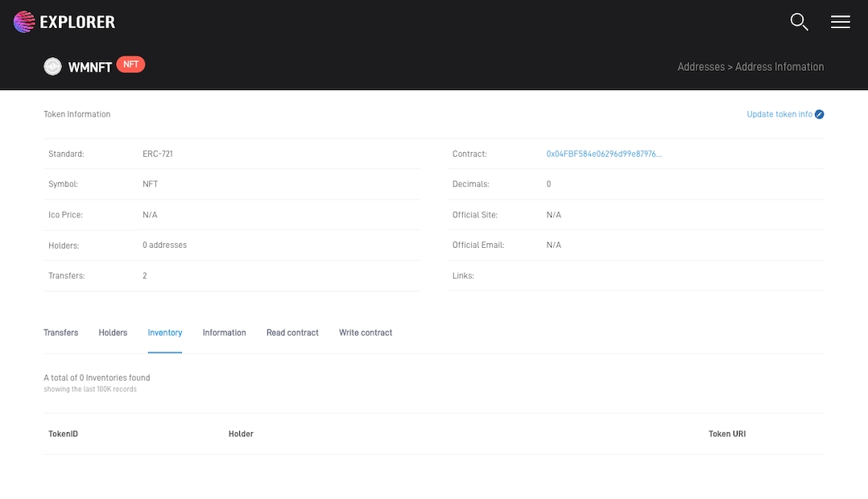Click the Explorer logo icon
Viewport: 868px width, 499px height.
coord(24,22)
